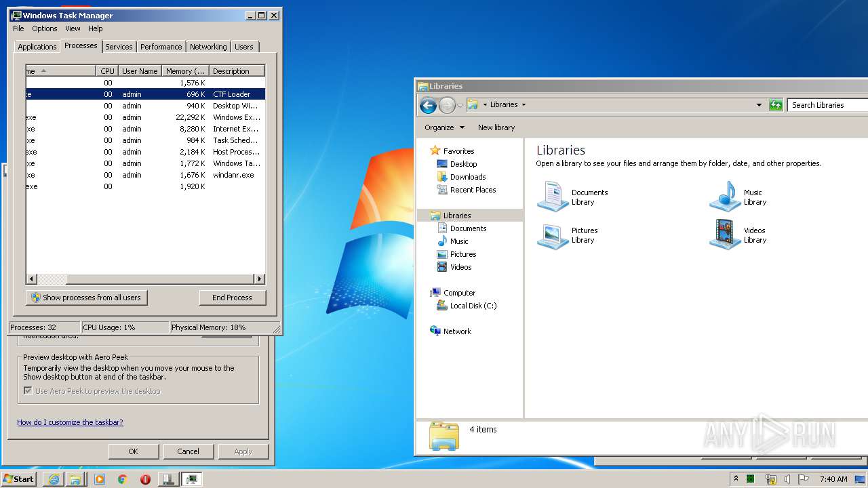Open Desktop under Favorites
This screenshot has height=488, width=868.
click(463, 164)
